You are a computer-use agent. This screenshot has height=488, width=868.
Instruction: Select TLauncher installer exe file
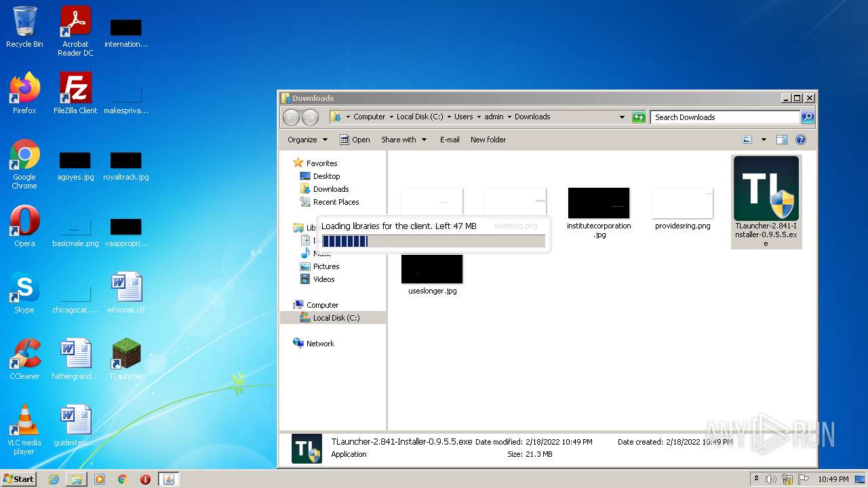point(766,201)
